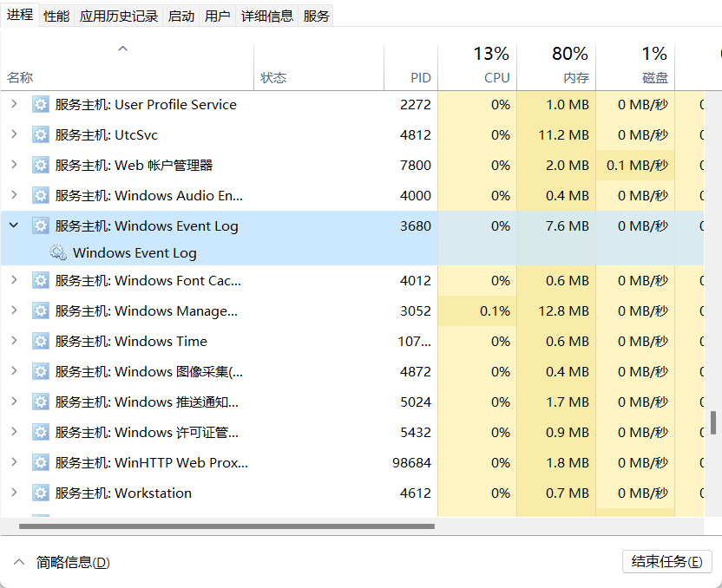
Task: Click memory value 1.8 MB
Action: 568,462
